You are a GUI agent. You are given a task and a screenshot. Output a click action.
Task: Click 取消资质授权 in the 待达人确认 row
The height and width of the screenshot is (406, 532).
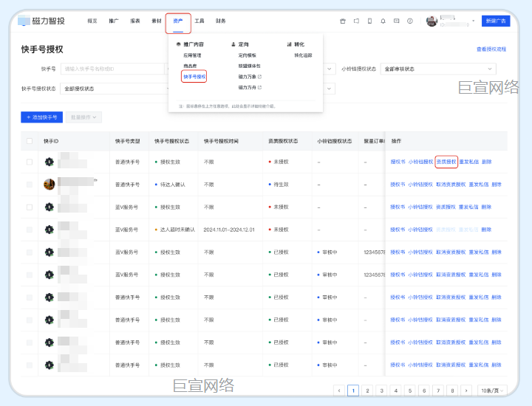coord(451,185)
